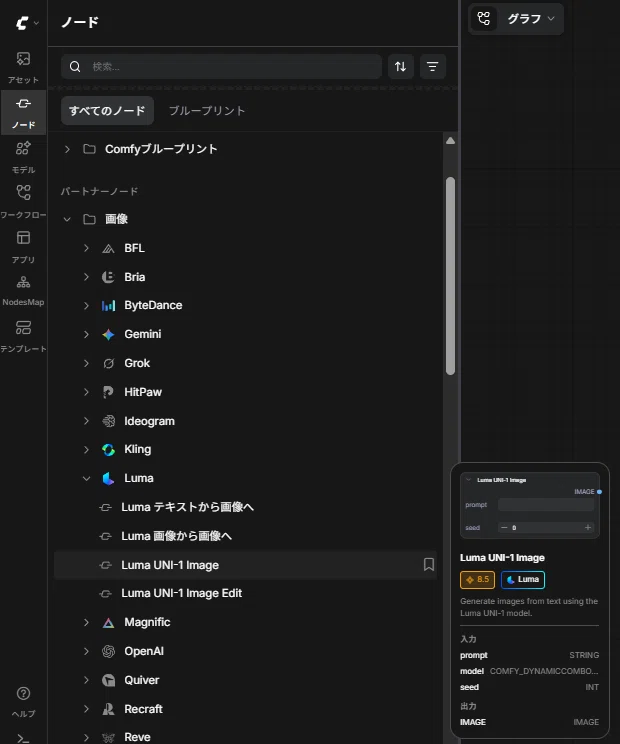This screenshot has height=744, width=620.
Task: Expand the Grok category chevron
Action: (x=86, y=363)
